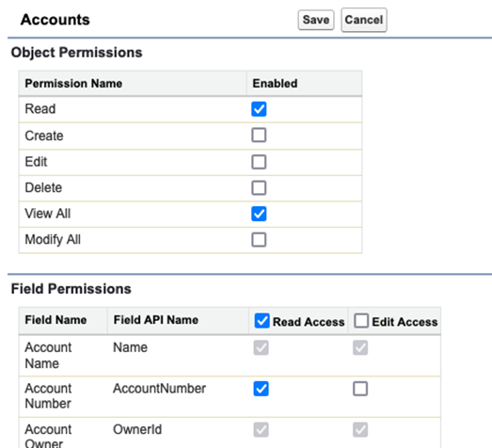The height and width of the screenshot is (448, 492).
Task: Click the Field Name column header
Action: (56, 320)
